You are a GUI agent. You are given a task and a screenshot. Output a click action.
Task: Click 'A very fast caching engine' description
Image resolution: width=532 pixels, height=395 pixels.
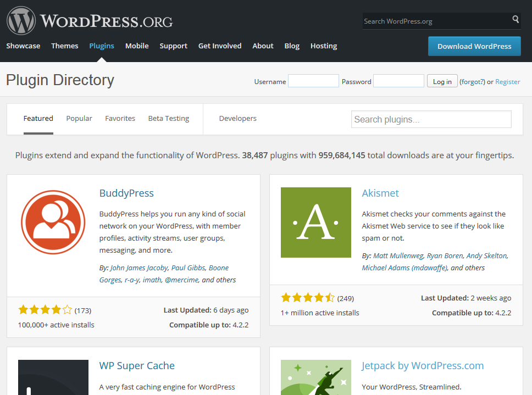pyautogui.click(x=167, y=387)
